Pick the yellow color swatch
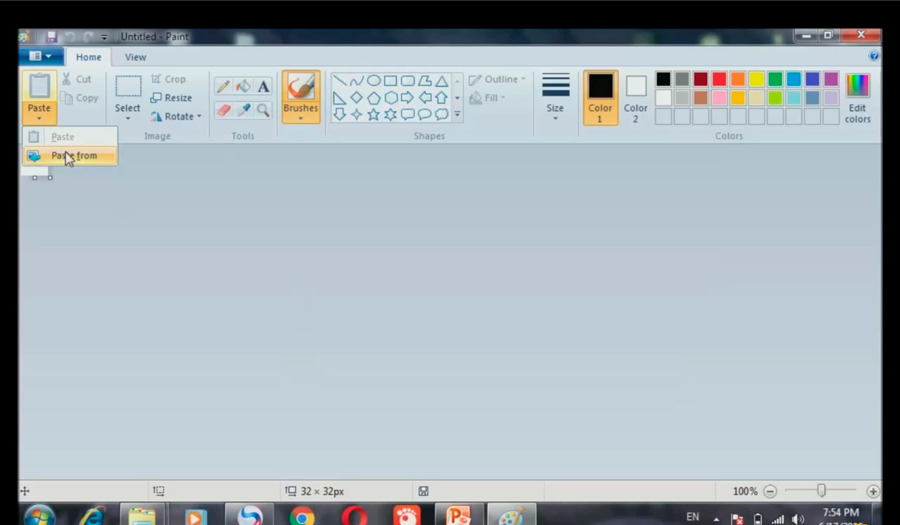Viewport: 900px width, 525px height. pos(757,79)
